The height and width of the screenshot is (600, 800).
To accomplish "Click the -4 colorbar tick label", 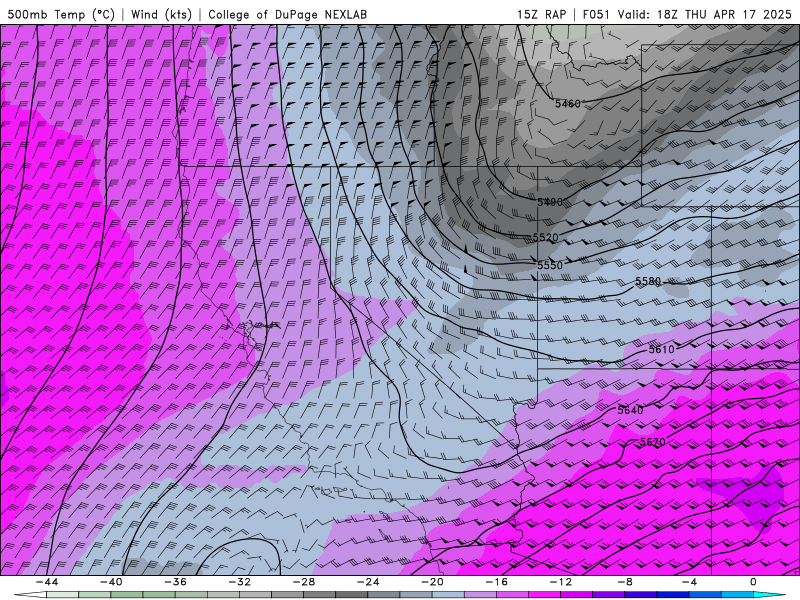I will tap(689, 582).
